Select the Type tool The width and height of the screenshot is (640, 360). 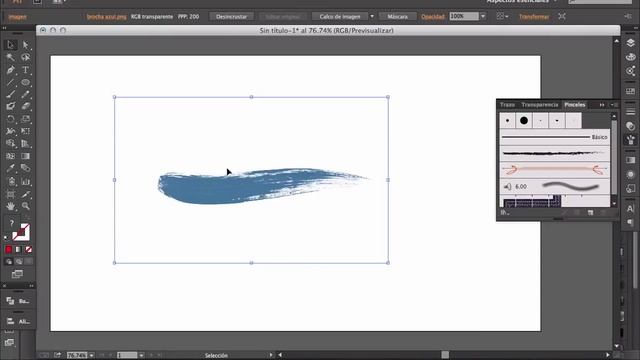coord(25,70)
